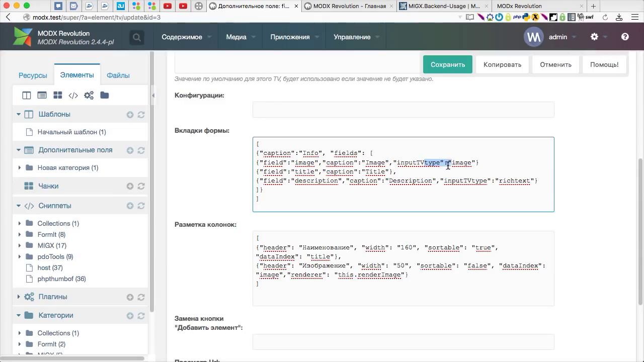Expand the Collections (1) snippet folder
Viewport: 644px width, 362px height.
[x=19, y=224]
